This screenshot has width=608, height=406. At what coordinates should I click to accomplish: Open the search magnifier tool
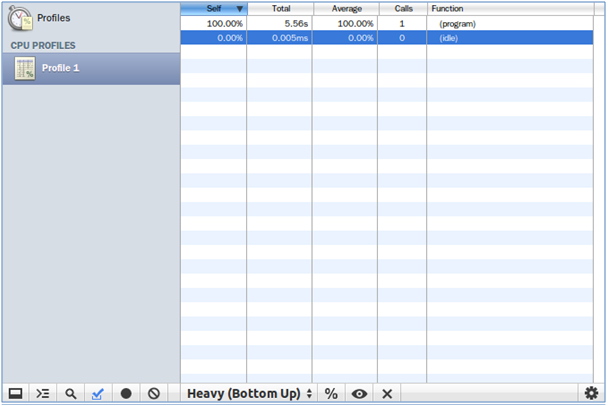coord(71,393)
